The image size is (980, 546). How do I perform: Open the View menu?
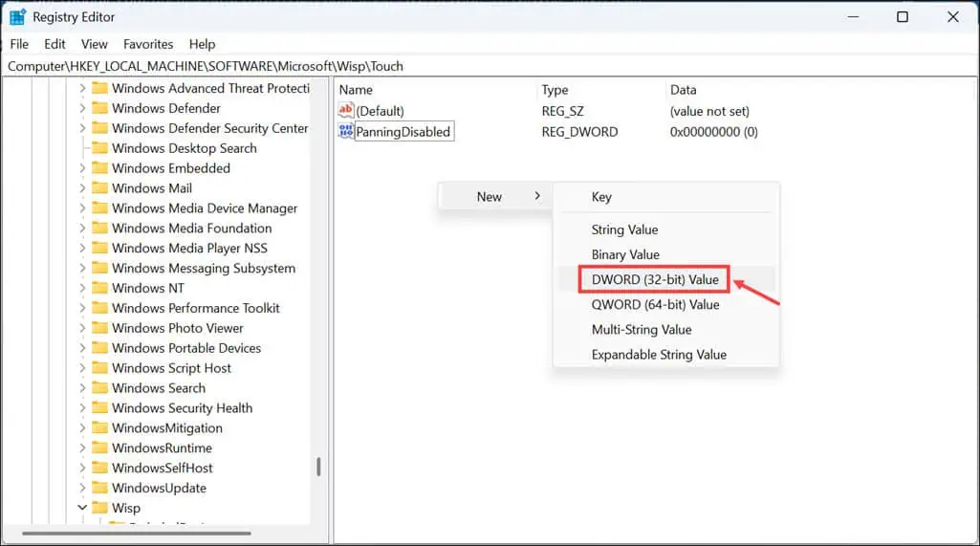coord(95,44)
